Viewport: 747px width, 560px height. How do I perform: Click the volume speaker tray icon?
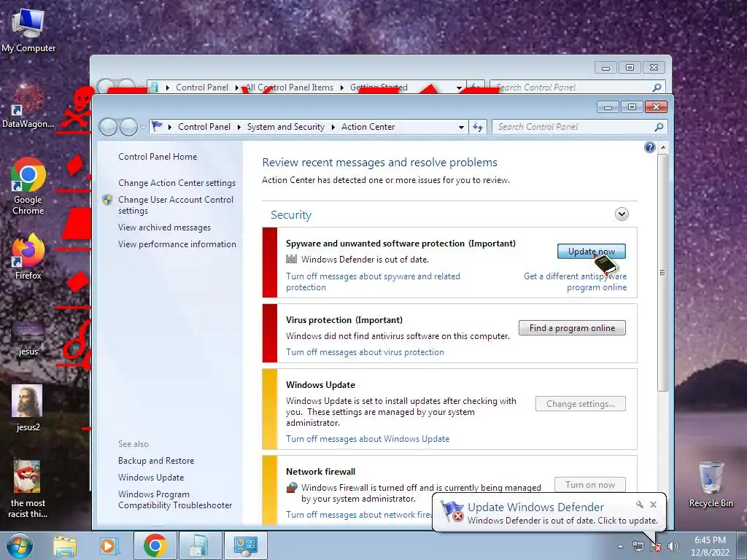click(x=673, y=546)
